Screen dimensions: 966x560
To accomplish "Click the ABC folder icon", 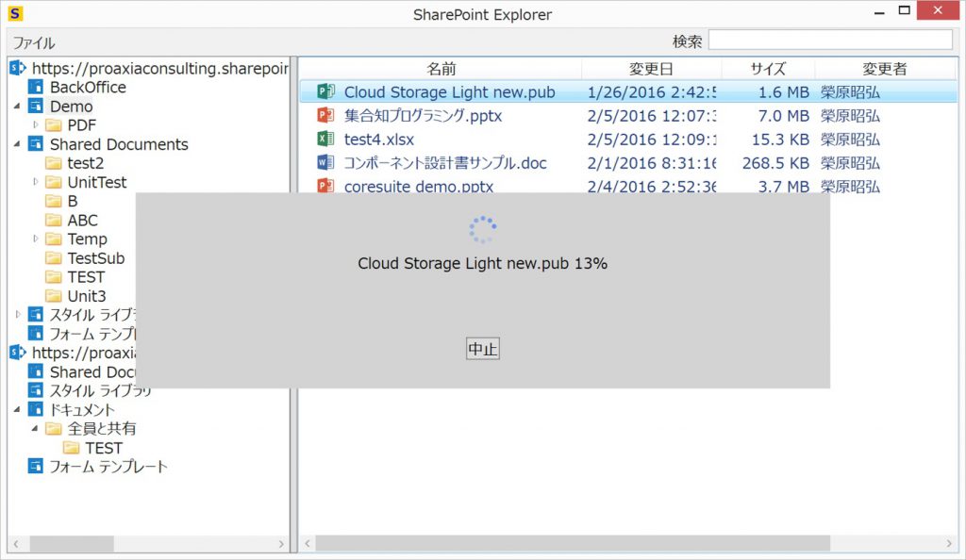I will (54, 221).
